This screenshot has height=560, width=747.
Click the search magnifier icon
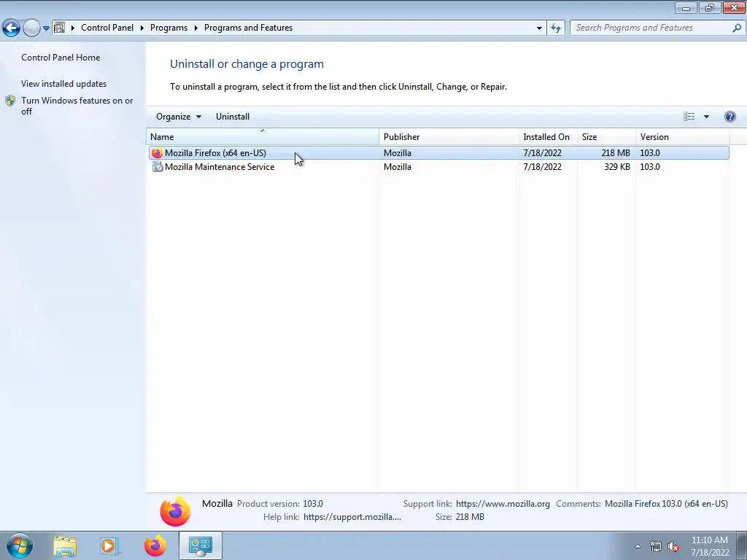[x=737, y=28]
